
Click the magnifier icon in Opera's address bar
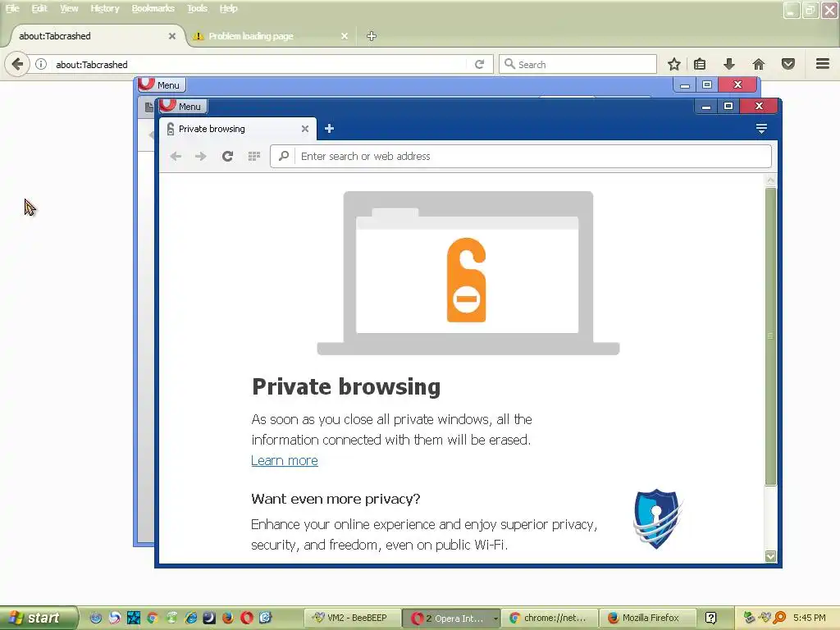[x=283, y=156]
